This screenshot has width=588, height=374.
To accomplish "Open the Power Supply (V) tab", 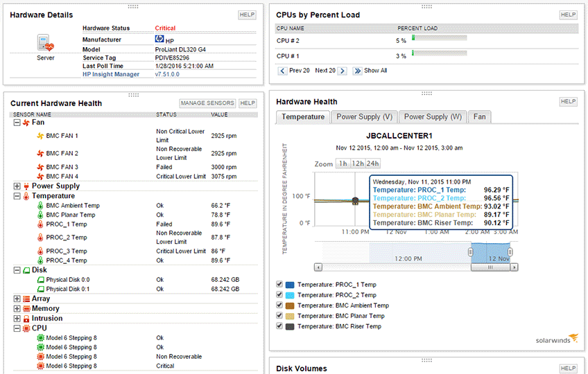I will coord(364,117).
